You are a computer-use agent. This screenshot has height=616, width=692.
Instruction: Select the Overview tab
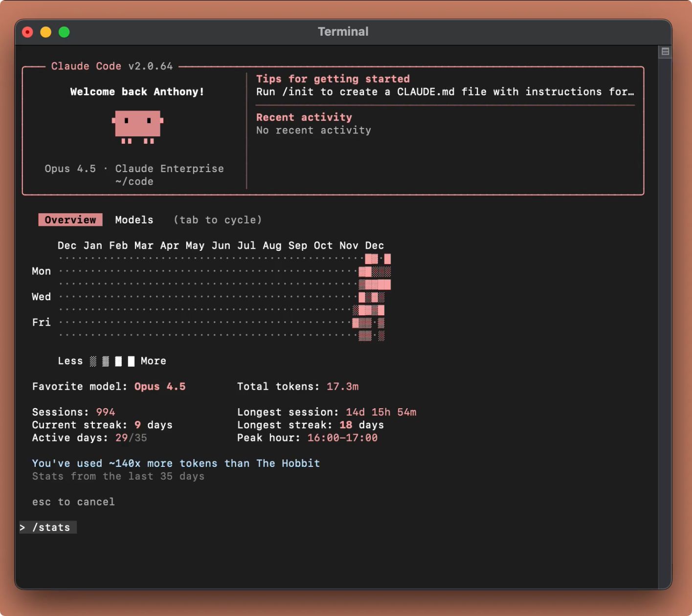click(70, 220)
